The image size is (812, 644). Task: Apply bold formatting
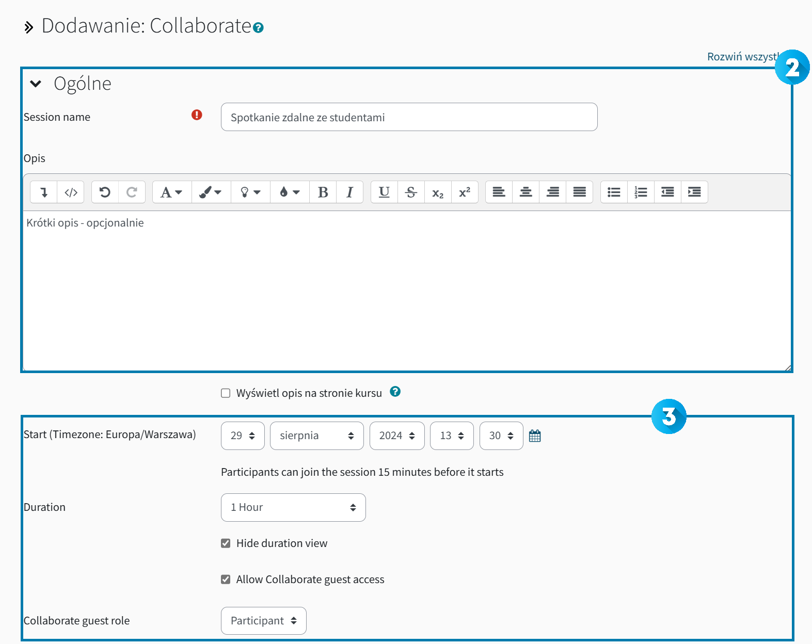pyautogui.click(x=323, y=192)
